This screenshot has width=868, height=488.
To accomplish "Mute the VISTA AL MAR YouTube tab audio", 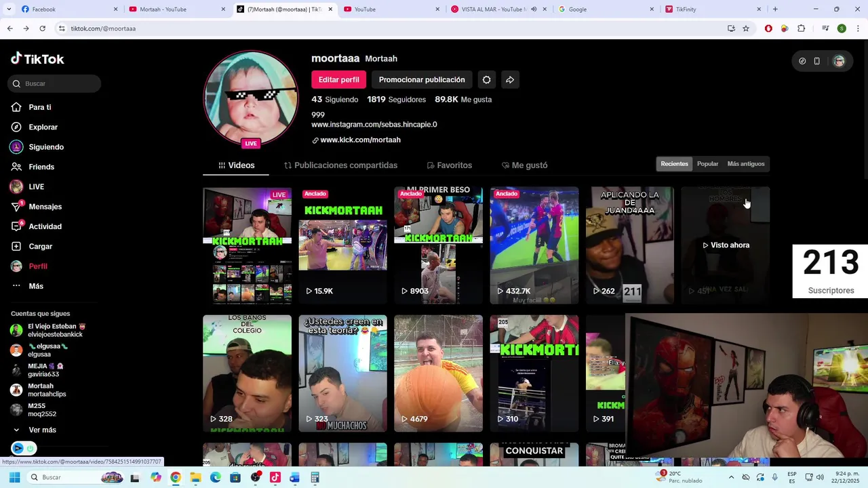I will (534, 9).
